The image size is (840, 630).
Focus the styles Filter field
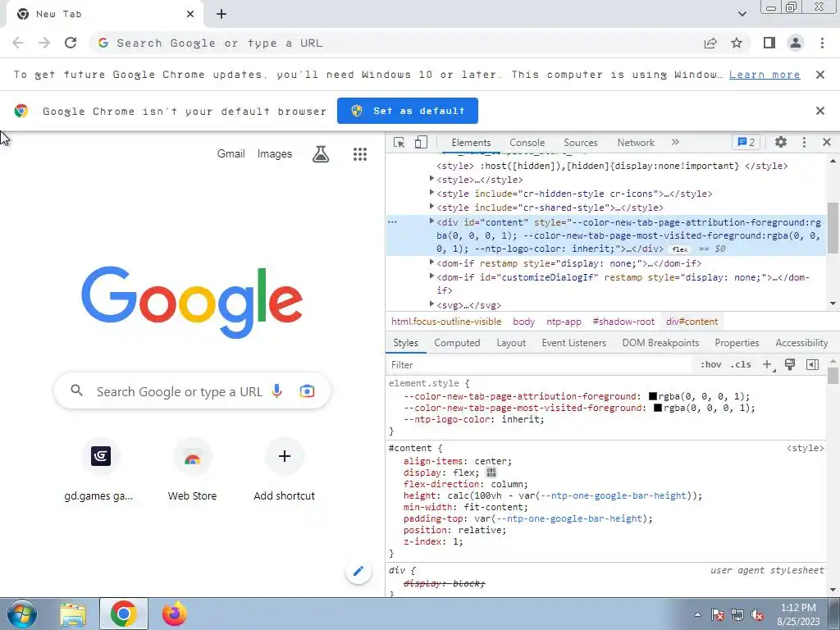pyautogui.click(x=540, y=365)
